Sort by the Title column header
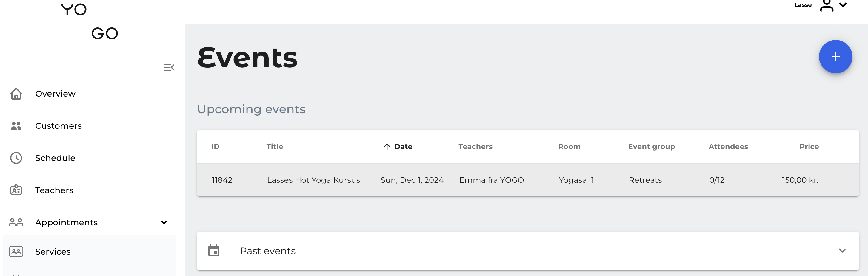Screen dimensions: 868x276 274,146
